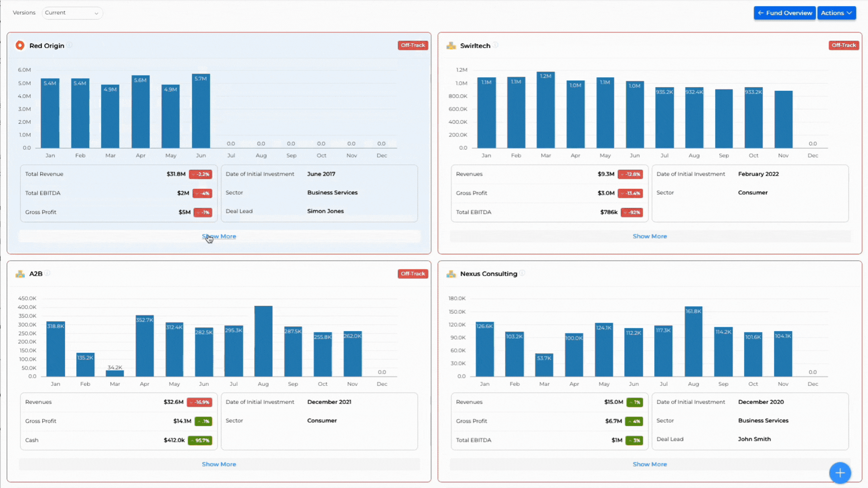Open the Actions dropdown menu
The width and height of the screenshot is (868, 488).
click(x=836, y=13)
